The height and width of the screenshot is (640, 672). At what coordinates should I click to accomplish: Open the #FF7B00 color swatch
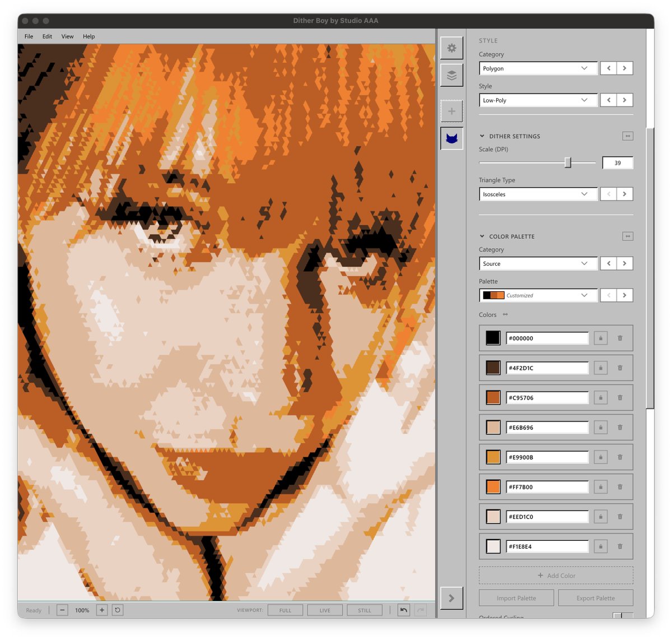click(x=493, y=486)
